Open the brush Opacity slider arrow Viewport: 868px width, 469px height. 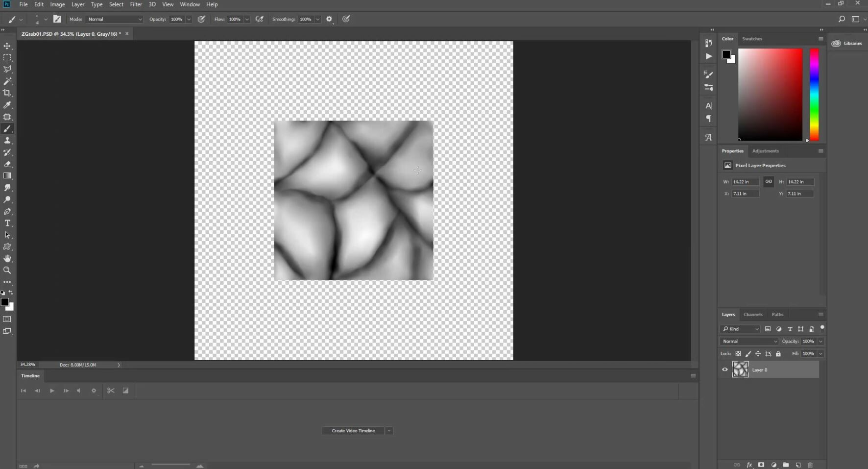[x=189, y=19]
